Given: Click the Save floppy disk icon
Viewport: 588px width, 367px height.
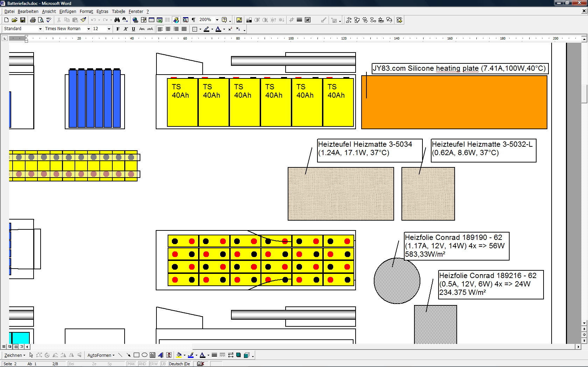Looking at the screenshot, I should 23,20.
